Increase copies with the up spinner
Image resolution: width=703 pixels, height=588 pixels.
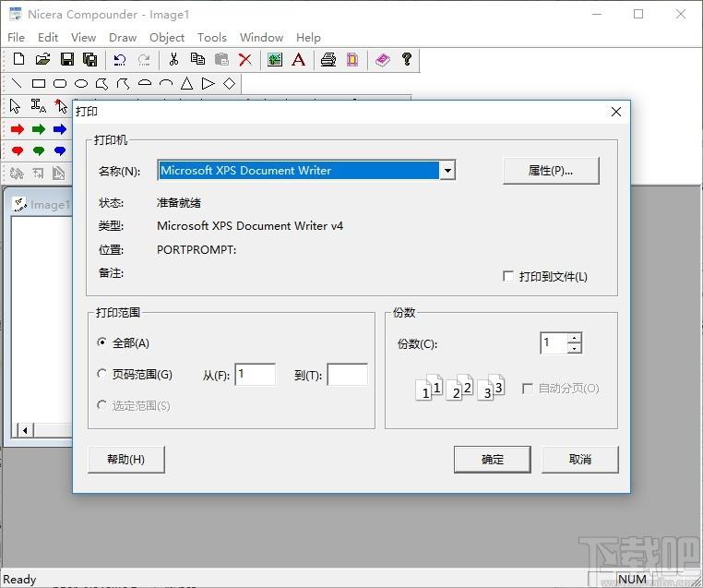pyautogui.click(x=575, y=338)
